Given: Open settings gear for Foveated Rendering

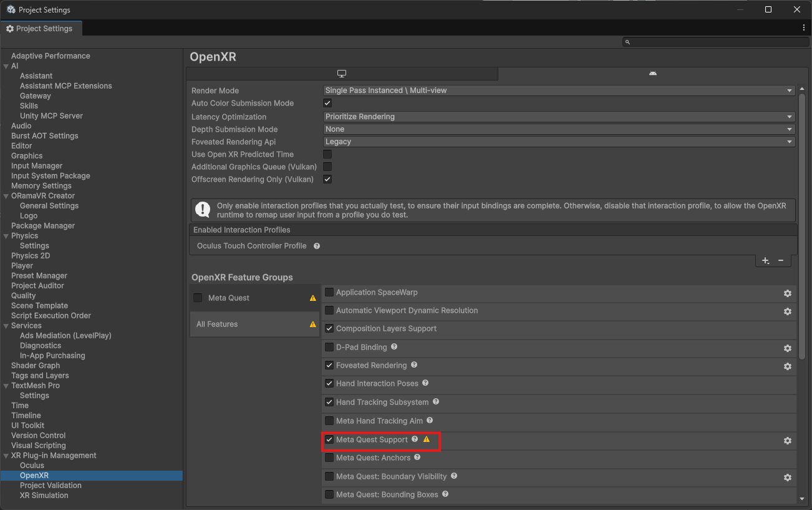Looking at the screenshot, I should click(787, 366).
